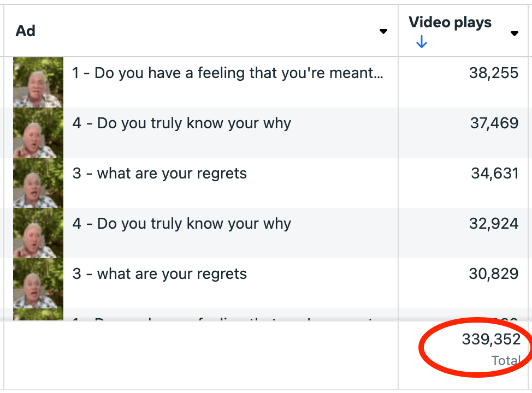Viewport: 532px width, 393px height.
Task: Select ad name "1 - Do you have a feeling"
Action: (x=227, y=73)
